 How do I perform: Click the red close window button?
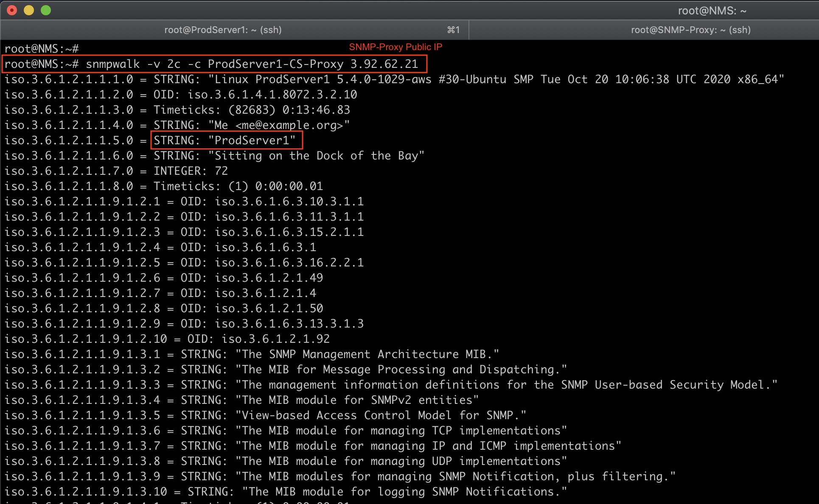(x=12, y=10)
